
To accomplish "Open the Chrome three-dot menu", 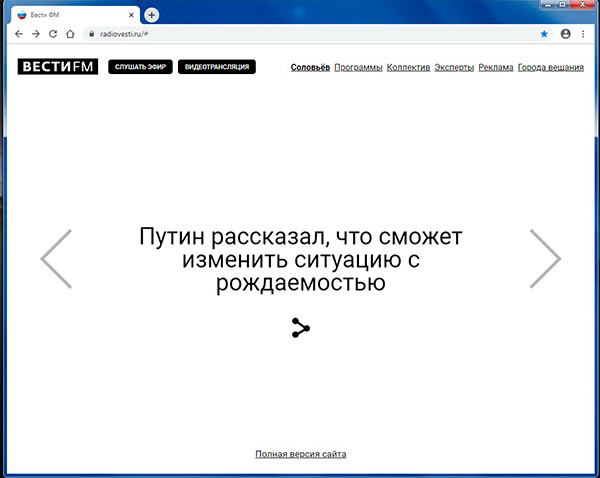I will click(x=585, y=33).
